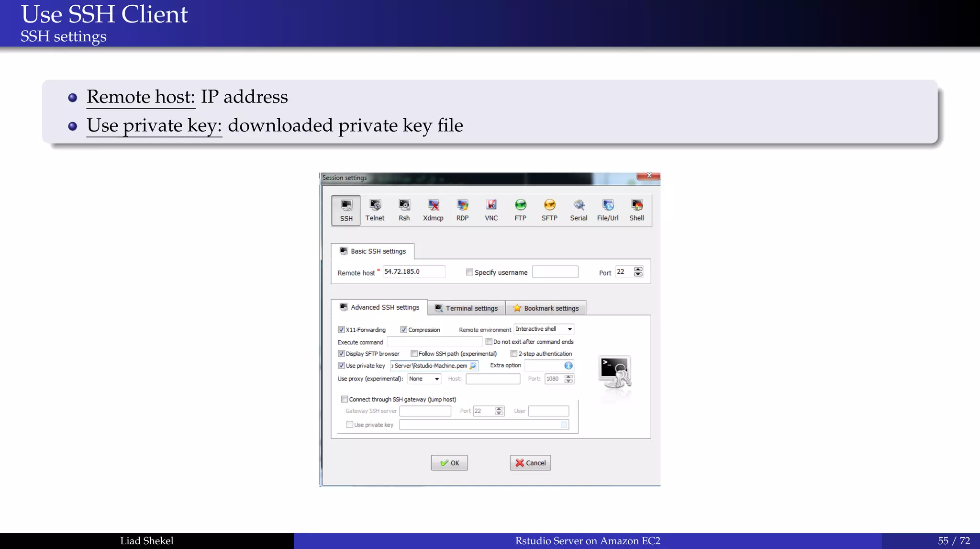This screenshot has height=549, width=980.
Task: Choose the VNC session icon
Action: (491, 210)
